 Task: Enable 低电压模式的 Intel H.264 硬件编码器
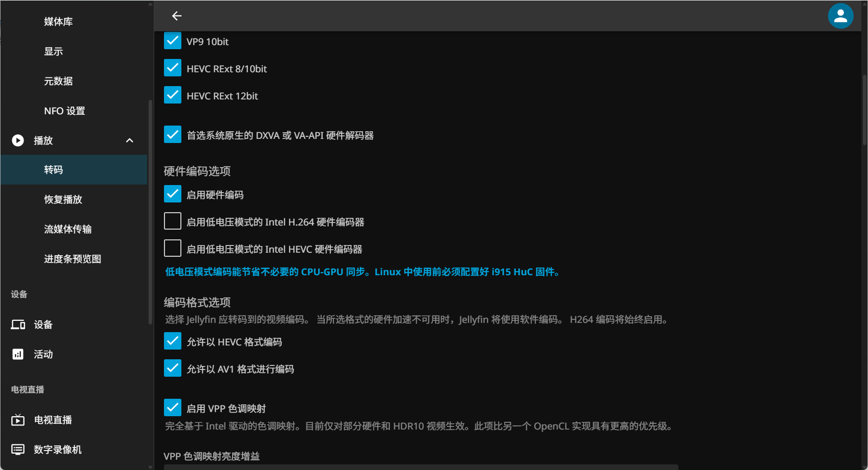[173, 221]
